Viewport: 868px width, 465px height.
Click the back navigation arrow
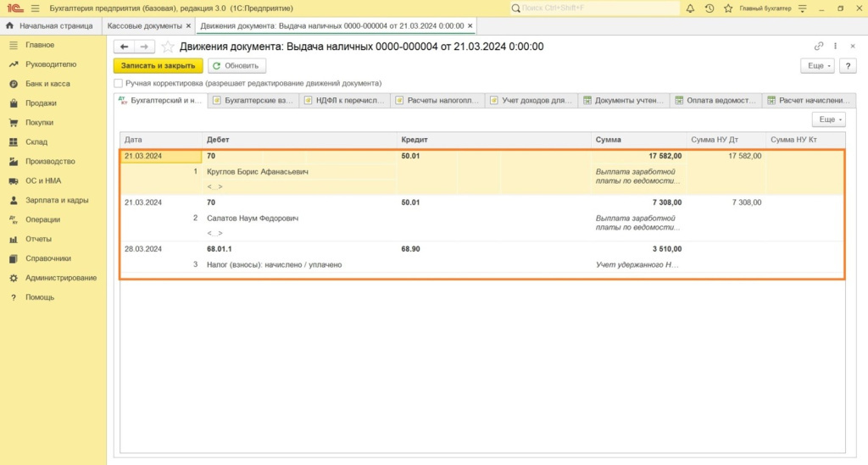tap(125, 47)
